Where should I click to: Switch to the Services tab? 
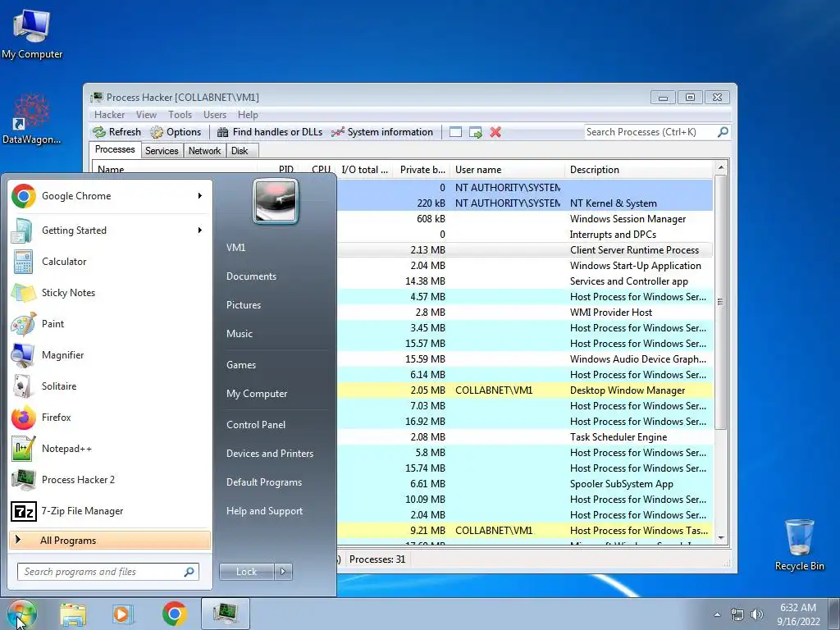point(162,151)
